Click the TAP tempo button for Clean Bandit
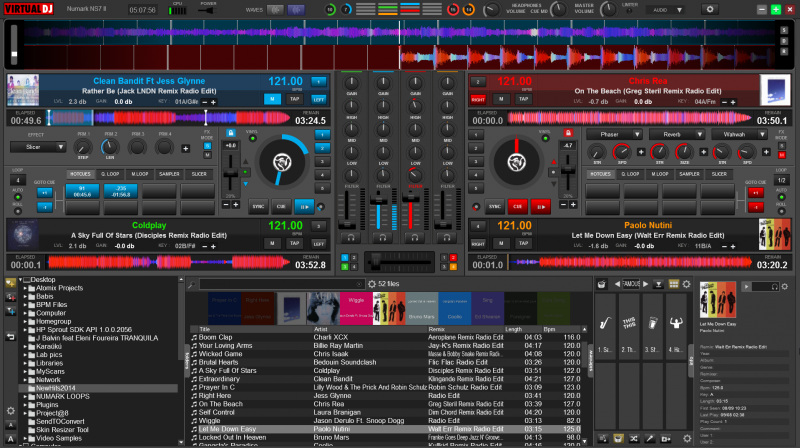800x448 pixels. pyautogui.click(x=293, y=100)
